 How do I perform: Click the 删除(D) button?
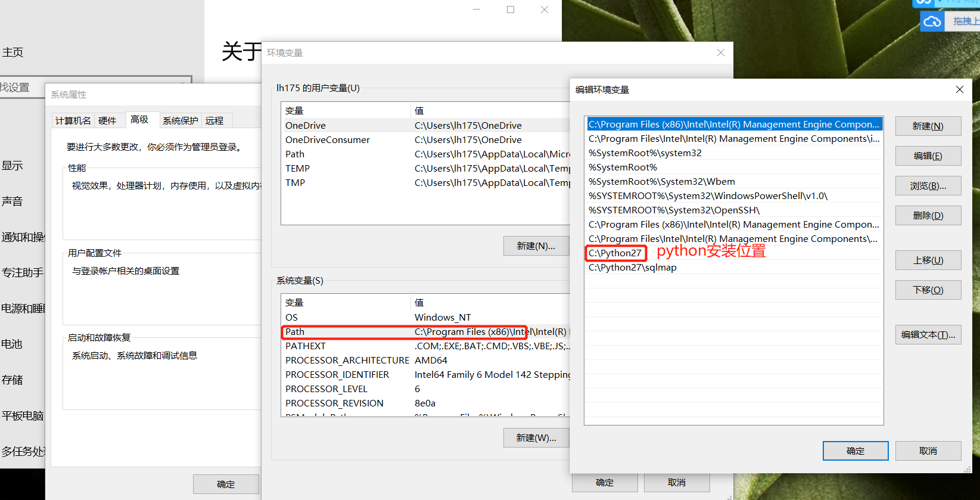[x=928, y=216]
